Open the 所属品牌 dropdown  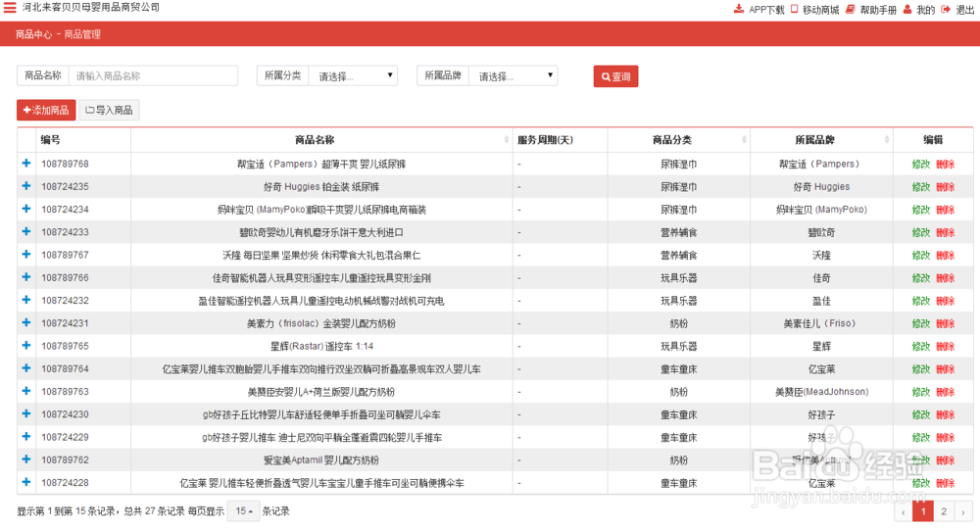click(514, 75)
